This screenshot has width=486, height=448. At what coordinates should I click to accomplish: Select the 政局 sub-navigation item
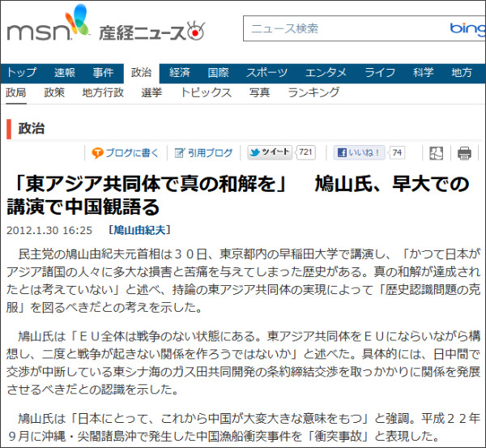pyautogui.click(x=16, y=92)
